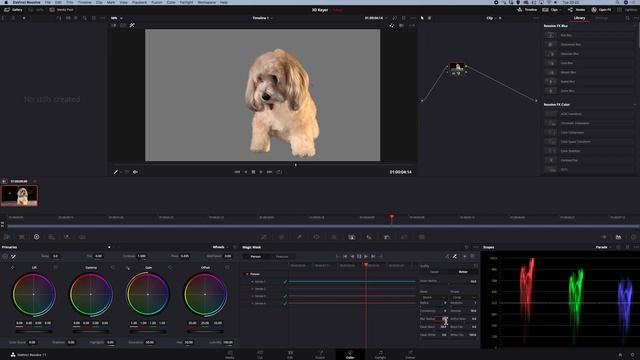
Task: Reset the Gamma wheel
Action: point(113,268)
